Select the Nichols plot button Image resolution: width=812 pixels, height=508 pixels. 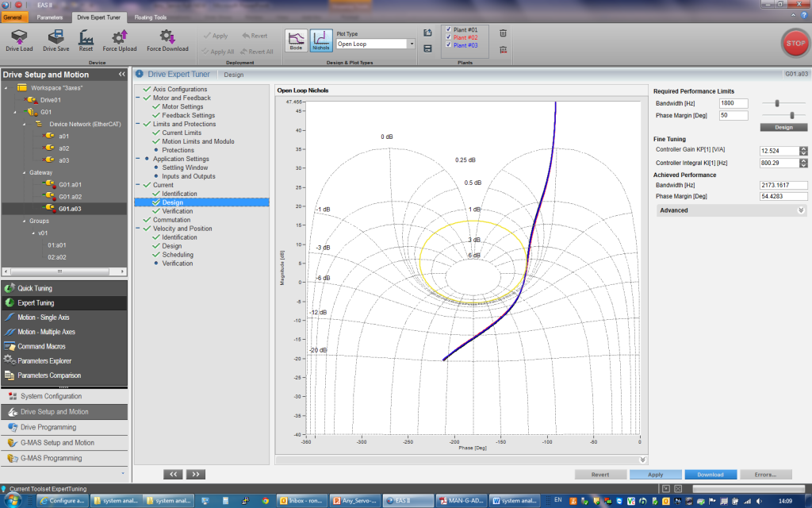tap(320, 40)
